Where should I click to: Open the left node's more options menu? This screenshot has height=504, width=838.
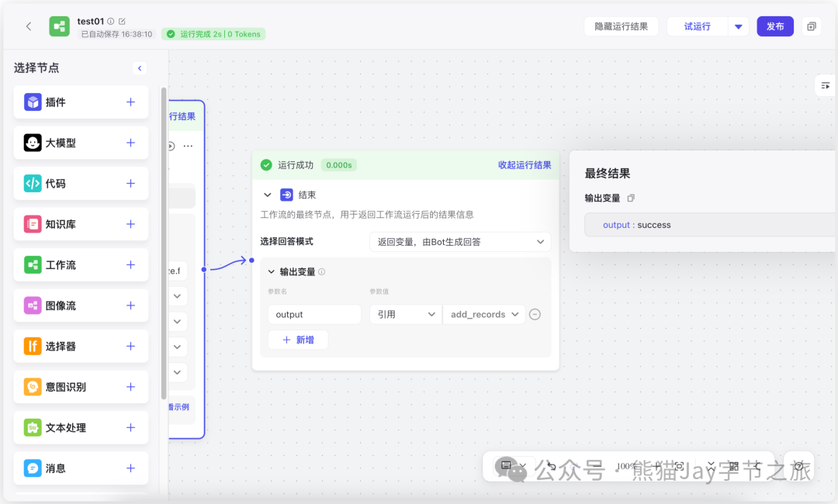pyautogui.click(x=188, y=146)
